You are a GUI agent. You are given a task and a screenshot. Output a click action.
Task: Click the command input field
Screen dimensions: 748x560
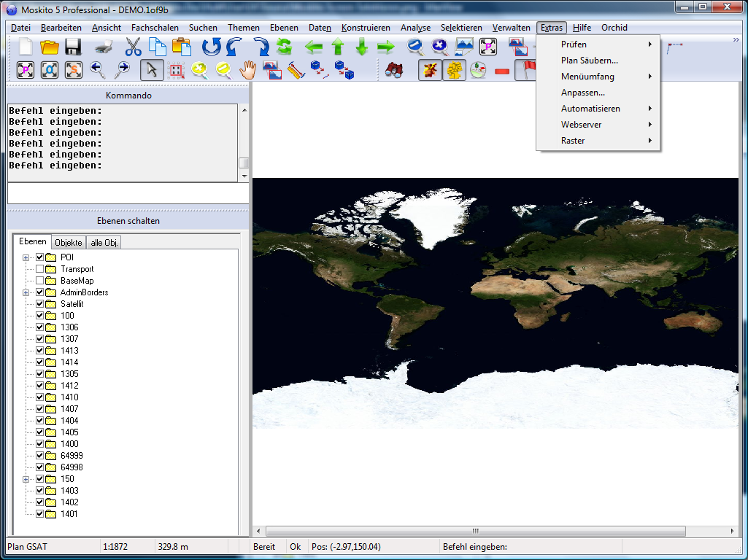click(128, 193)
